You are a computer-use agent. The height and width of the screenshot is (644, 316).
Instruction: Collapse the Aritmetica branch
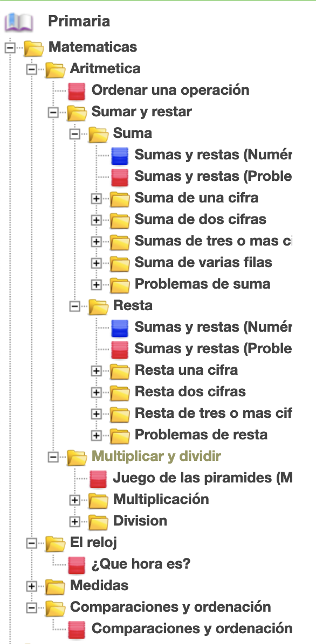coord(31,69)
